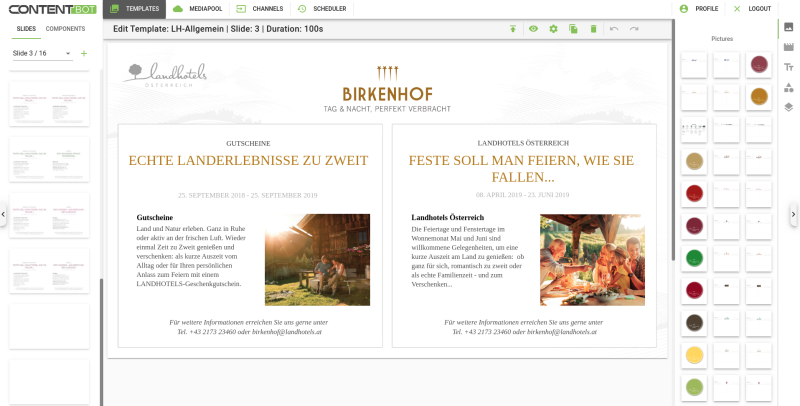Open shapes icon in right sidebar
Viewport: 800px width, 406px height.
pos(789,87)
